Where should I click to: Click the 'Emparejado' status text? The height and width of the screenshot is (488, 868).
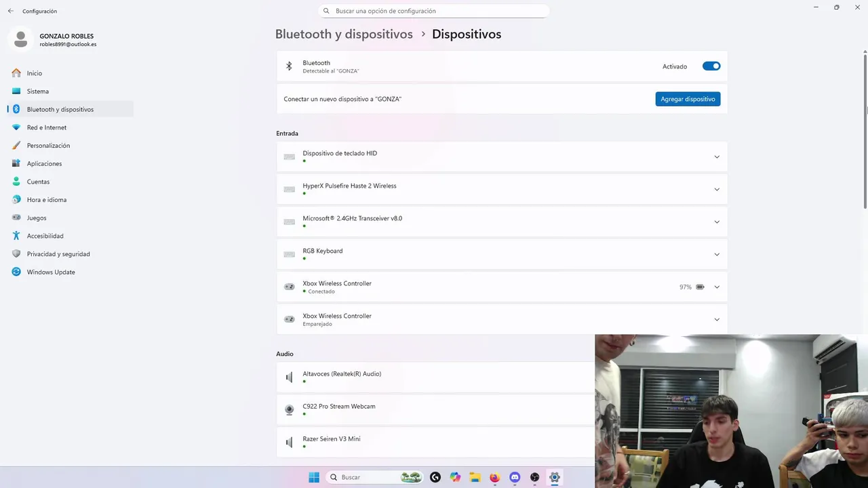317,324
